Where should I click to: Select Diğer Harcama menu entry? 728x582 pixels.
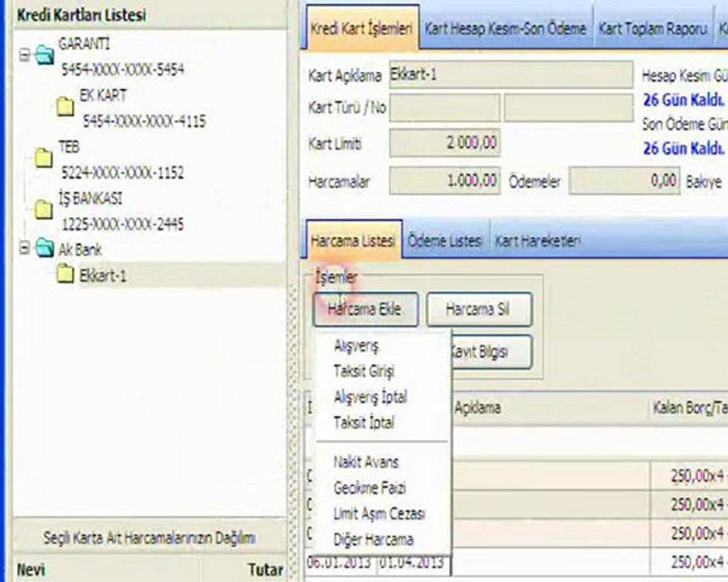click(373, 539)
